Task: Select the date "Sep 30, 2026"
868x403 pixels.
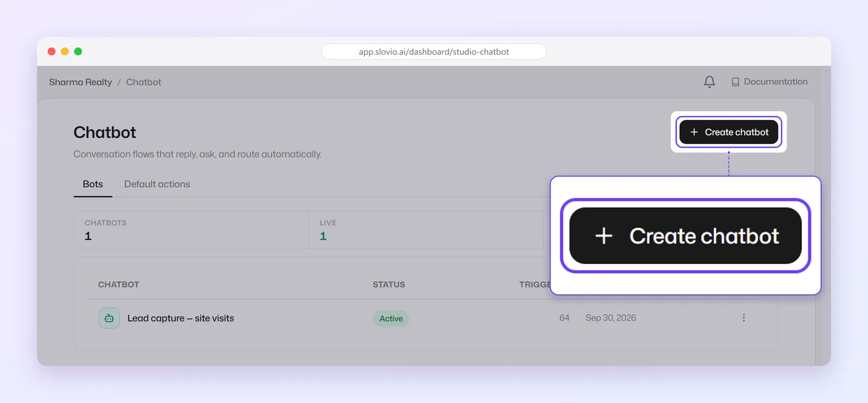Action: tap(611, 318)
